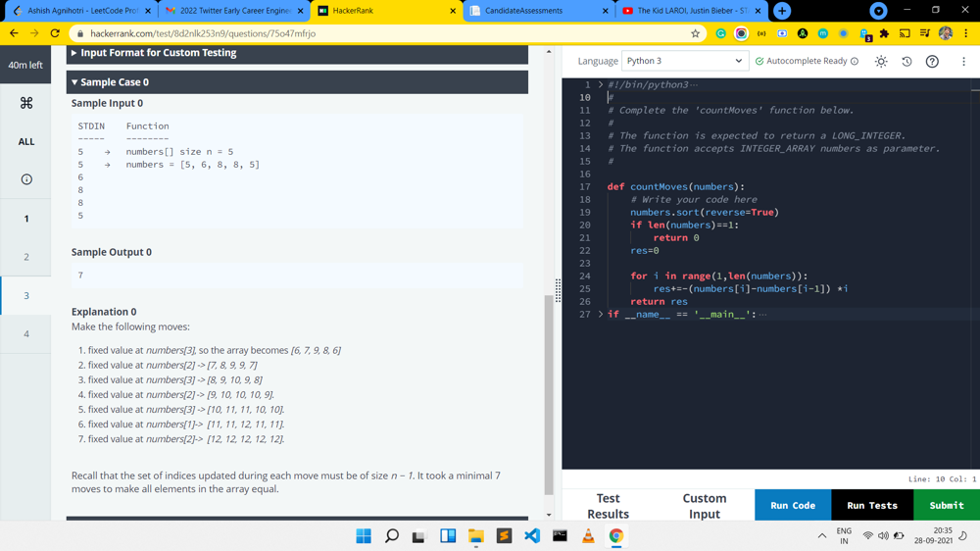980x551 pixels.
Task: Submit the solution with the Submit button
Action: pyautogui.click(x=946, y=506)
